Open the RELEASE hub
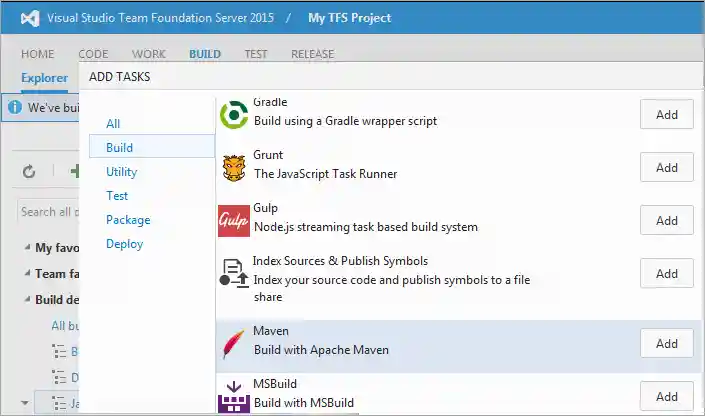 [x=312, y=54]
